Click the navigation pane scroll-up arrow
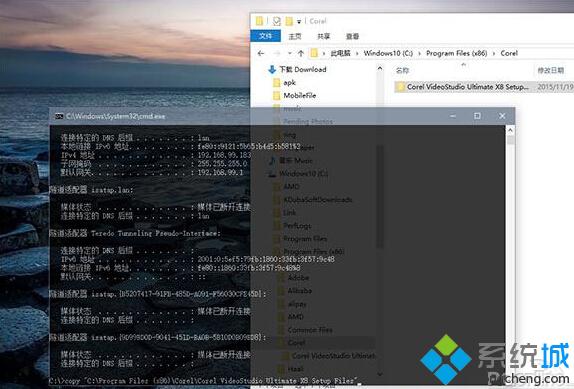 pos(380,68)
